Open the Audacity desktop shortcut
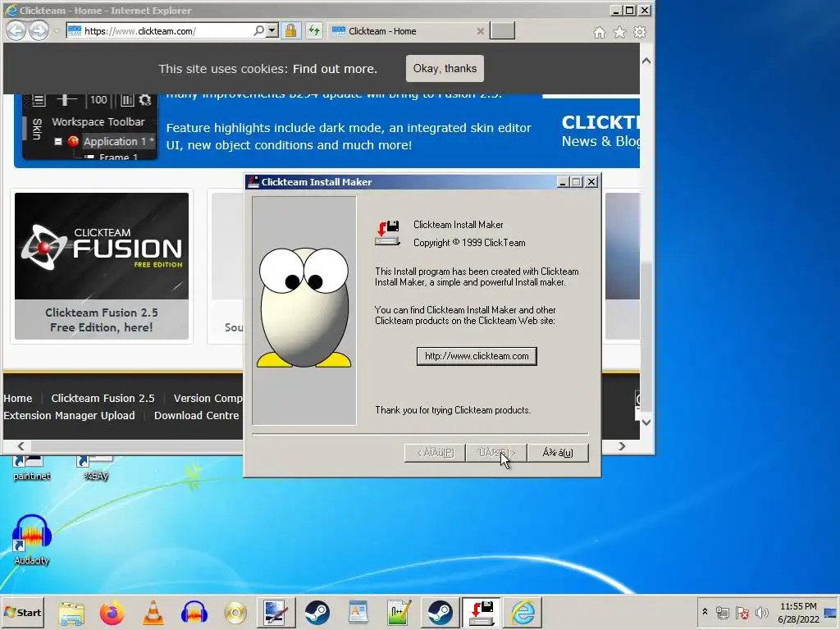This screenshot has height=630, width=840. tap(32, 540)
